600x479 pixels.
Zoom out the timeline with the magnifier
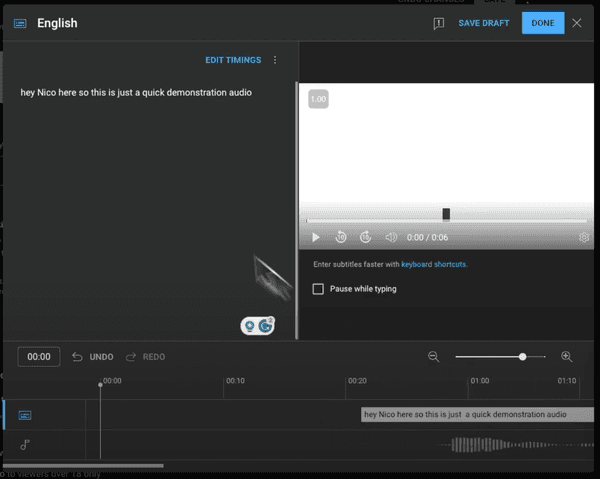coord(434,356)
